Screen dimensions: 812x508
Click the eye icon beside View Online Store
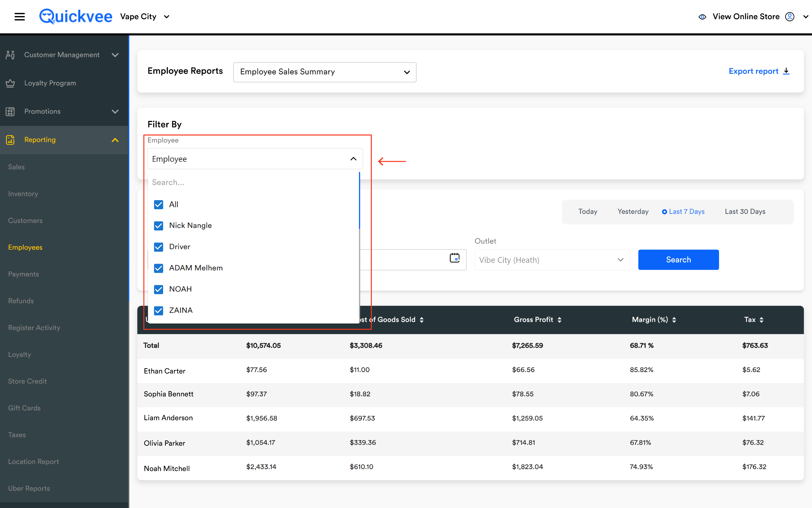pos(702,17)
